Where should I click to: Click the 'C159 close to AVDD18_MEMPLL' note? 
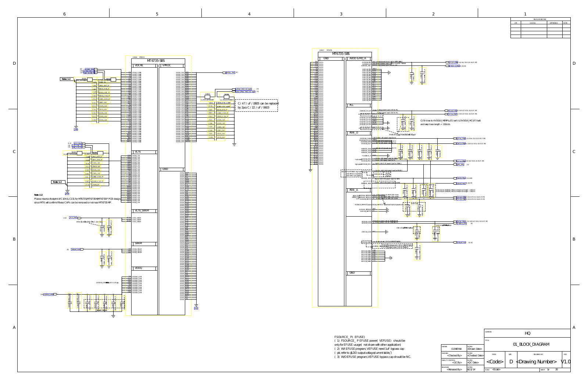click(450, 121)
